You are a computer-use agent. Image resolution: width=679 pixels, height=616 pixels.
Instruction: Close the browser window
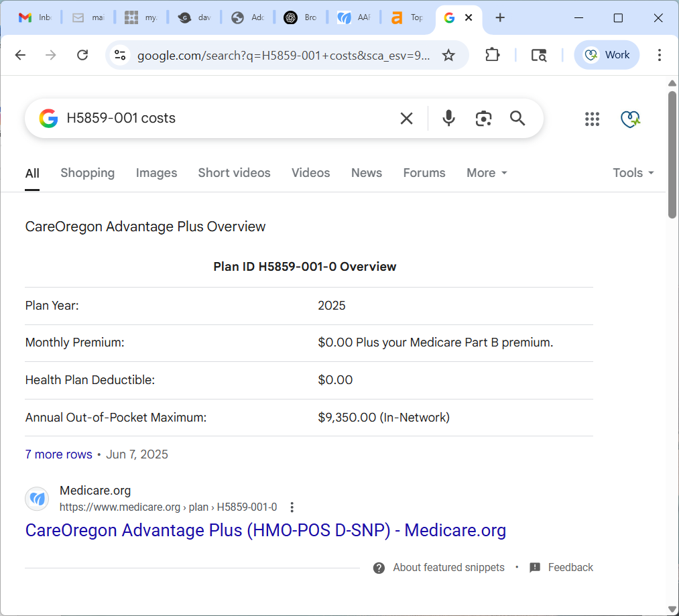658,17
